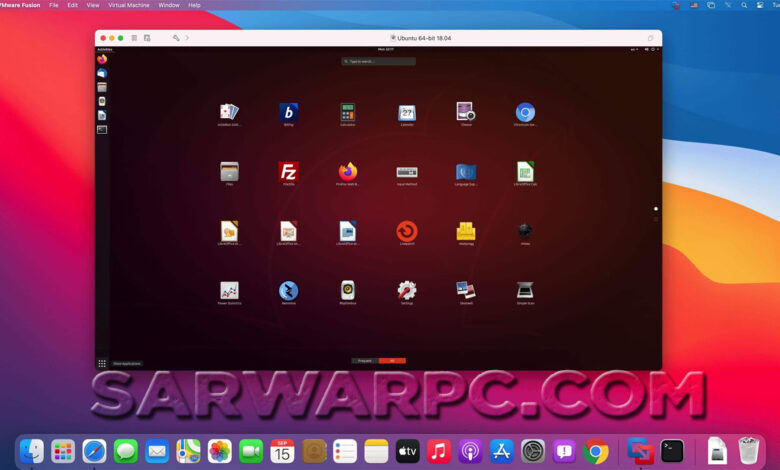
Task: Open Rhythmbox from the app grid
Action: point(348,290)
